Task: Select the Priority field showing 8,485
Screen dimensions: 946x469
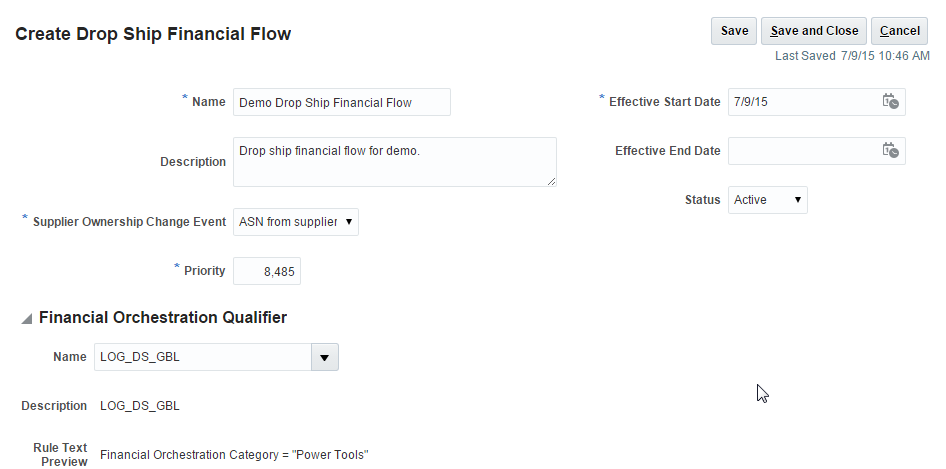Action: (x=266, y=271)
